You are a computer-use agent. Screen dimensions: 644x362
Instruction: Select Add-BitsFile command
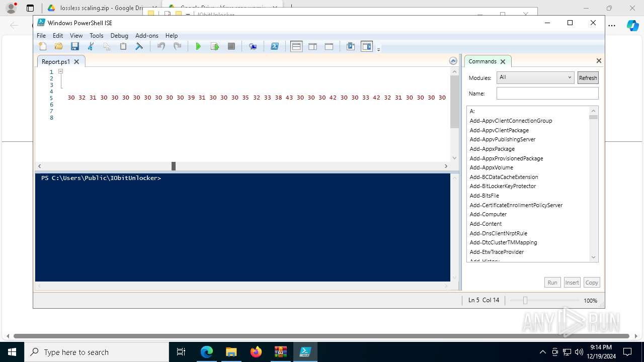[x=484, y=196]
